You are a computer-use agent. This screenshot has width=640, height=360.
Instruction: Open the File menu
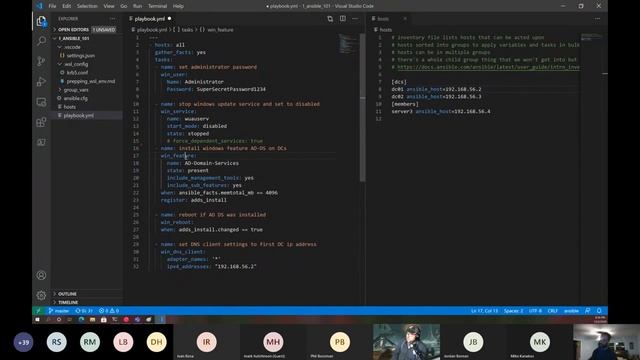point(52,6)
